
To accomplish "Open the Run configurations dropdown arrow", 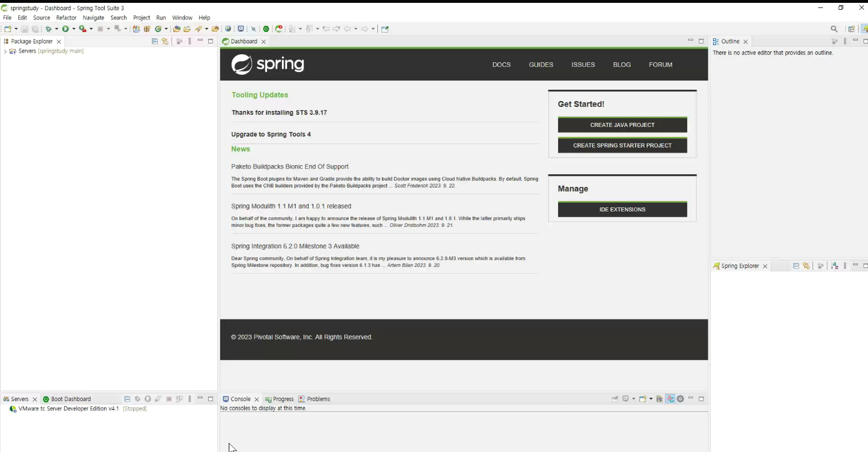I will (x=74, y=29).
